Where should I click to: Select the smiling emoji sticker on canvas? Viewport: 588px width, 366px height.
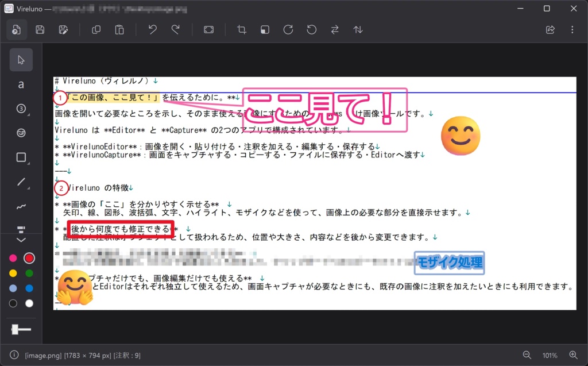461,136
